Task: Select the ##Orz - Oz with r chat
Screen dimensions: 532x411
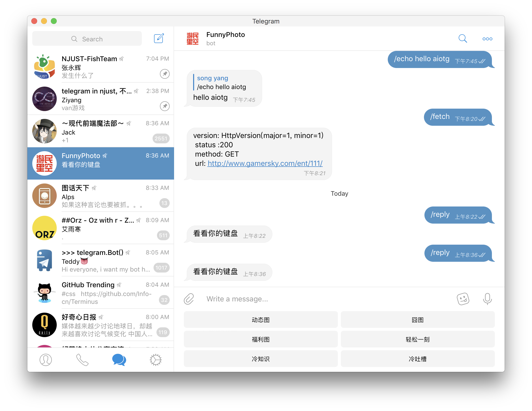Action: click(101, 228)
